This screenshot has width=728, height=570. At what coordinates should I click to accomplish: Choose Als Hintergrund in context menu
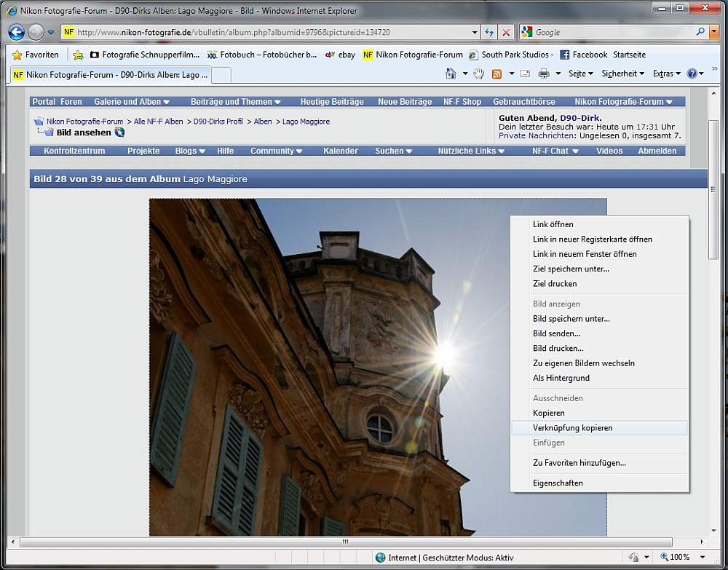pos(599,378)
